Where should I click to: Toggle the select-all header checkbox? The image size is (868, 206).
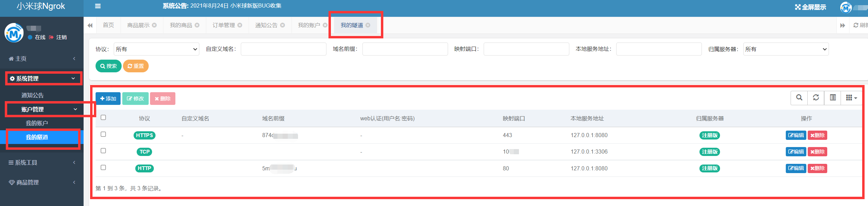pyautogui.click(x=103, y=118)
